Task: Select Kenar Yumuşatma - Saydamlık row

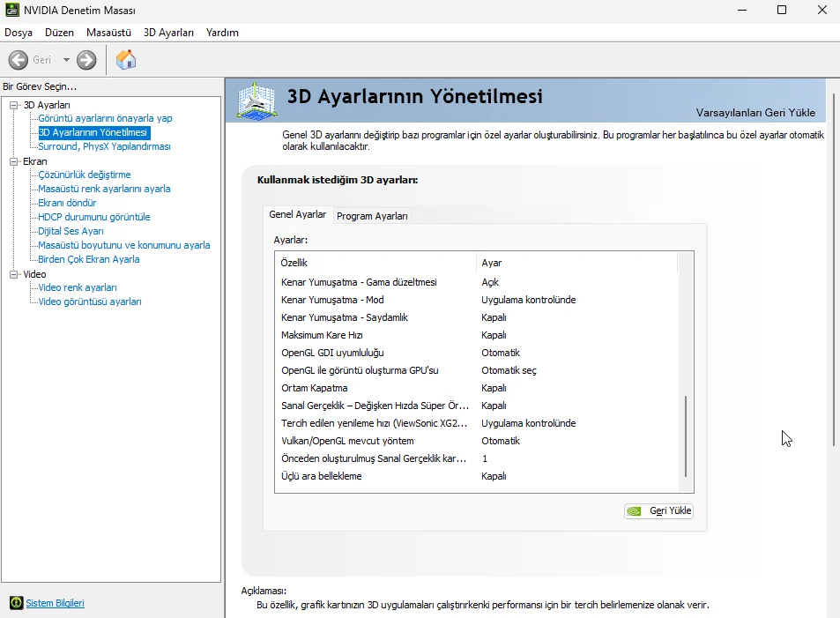Action: tap(477, 317)
